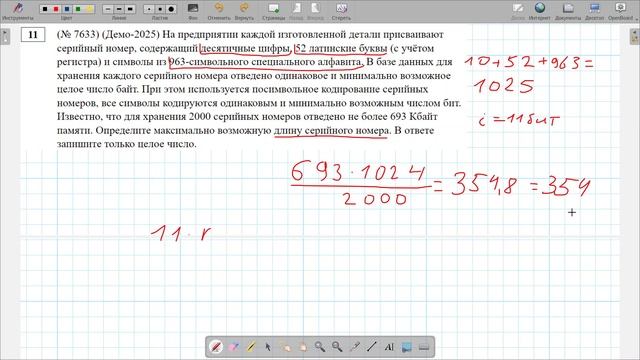Switch to the Доска board mode
This screenshot has width=640, height=360.
518,11
